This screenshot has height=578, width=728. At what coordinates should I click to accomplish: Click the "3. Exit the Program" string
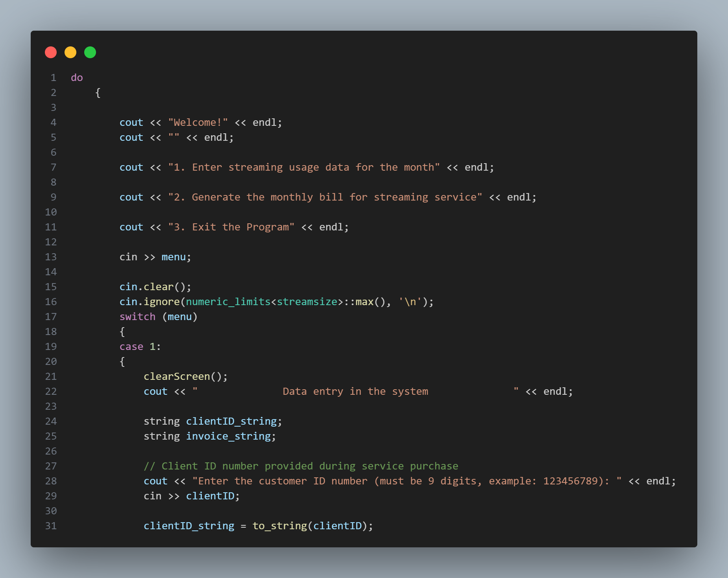(x=231, y=227)
